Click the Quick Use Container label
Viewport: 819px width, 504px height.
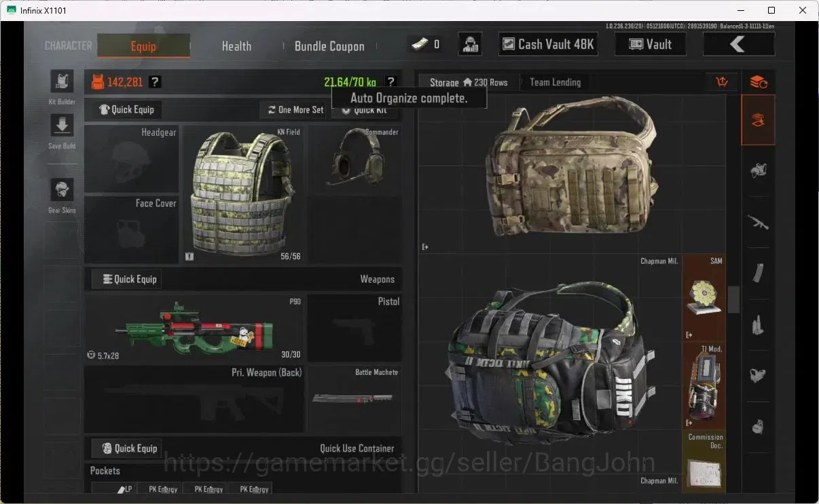pos(357,448)
